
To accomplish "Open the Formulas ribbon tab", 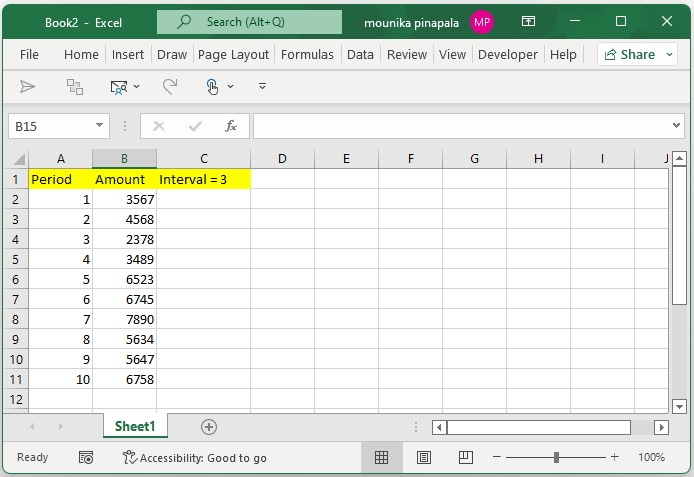I will pyautogui.click(x=307, y=55).
